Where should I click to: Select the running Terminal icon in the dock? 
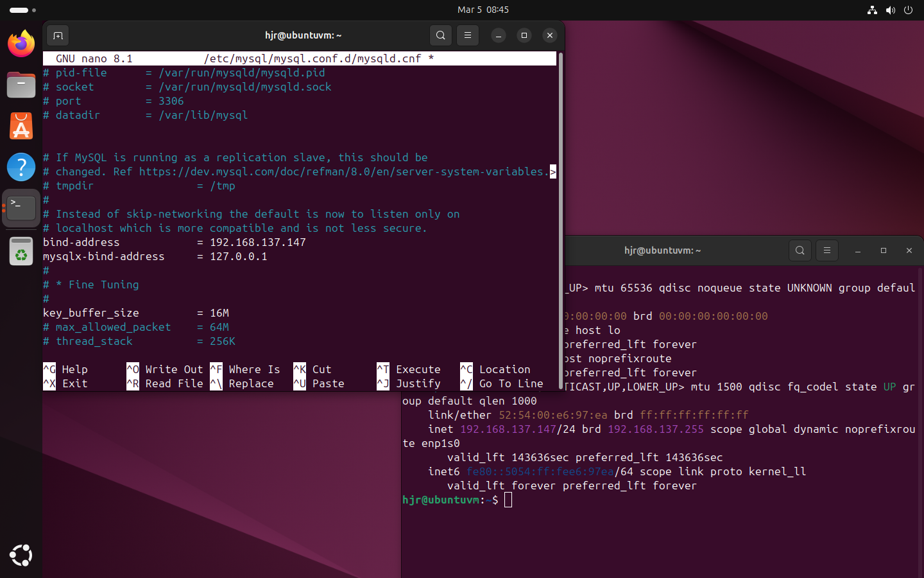(21, 207)
